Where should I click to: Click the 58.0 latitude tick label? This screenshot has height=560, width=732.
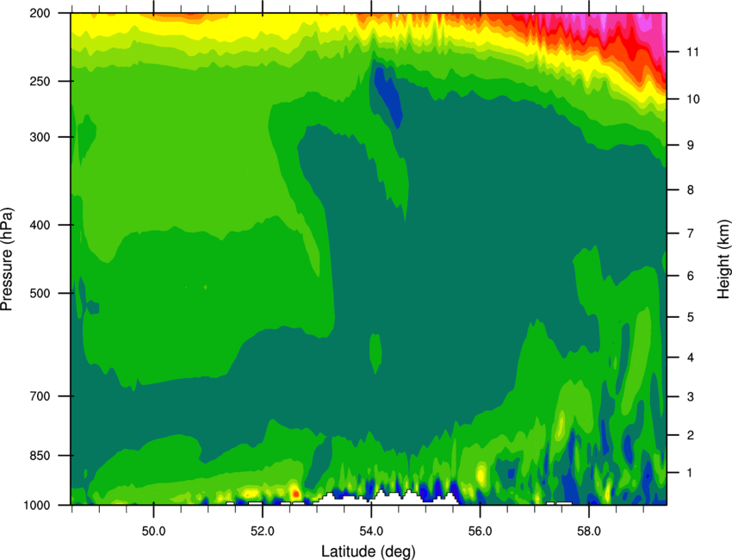point(589,532)
